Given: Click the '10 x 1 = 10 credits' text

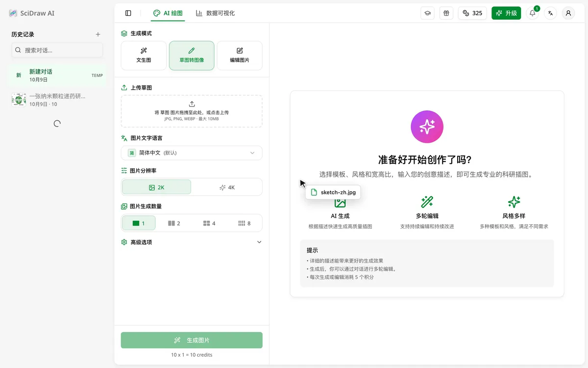Looking at the screenshot, I should [x=192, y=355].
